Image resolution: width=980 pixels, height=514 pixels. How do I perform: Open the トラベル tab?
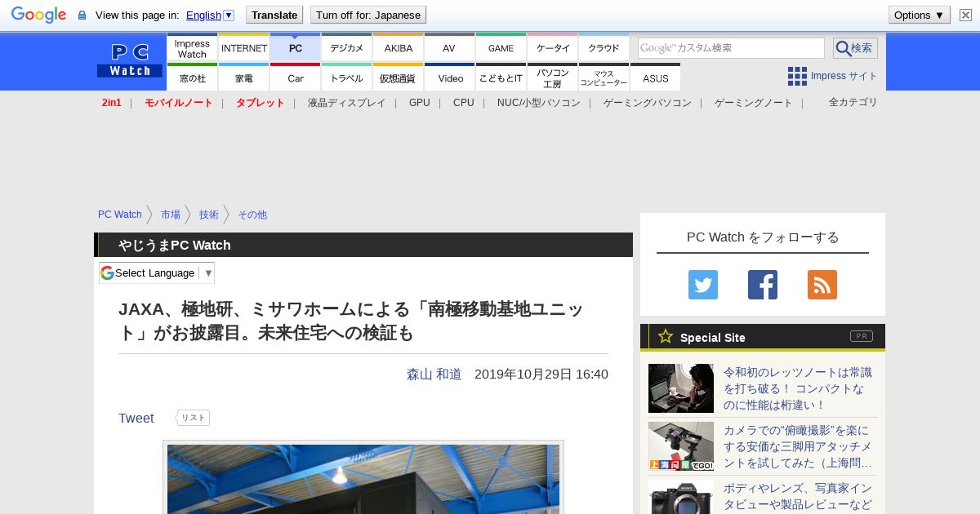pyautogui.click(x=347, y=78)
